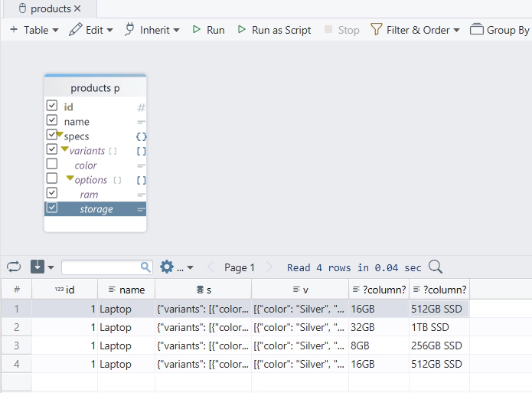This screenshot has width=532, height=393.
Task: Open the results settings gear icon
Action: point(167,267)
